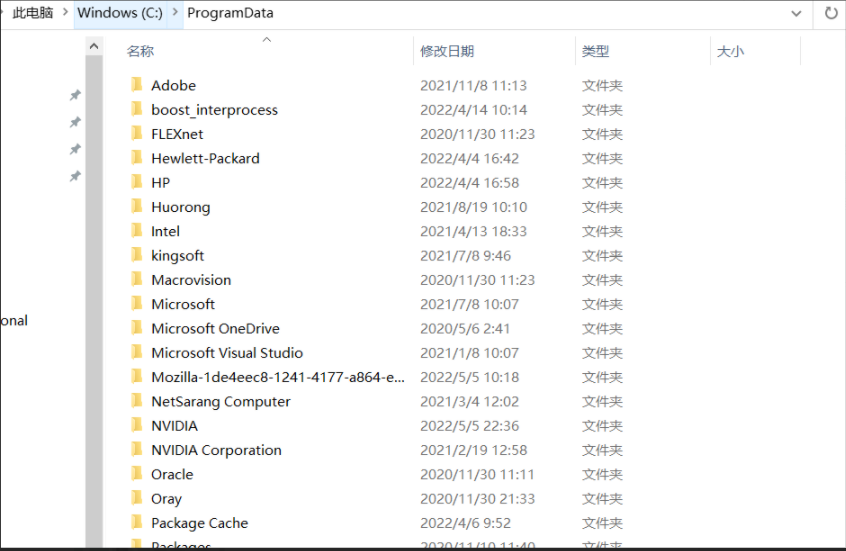Select the Oray folder name
846x551 pixels.
(166, 499)
